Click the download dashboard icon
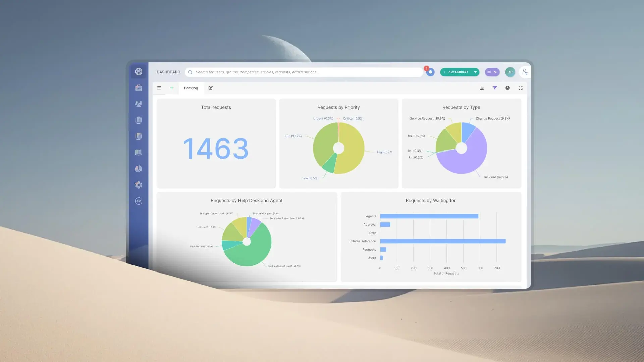644x362 pixels. pyautogui.click(x=482, y=88)
